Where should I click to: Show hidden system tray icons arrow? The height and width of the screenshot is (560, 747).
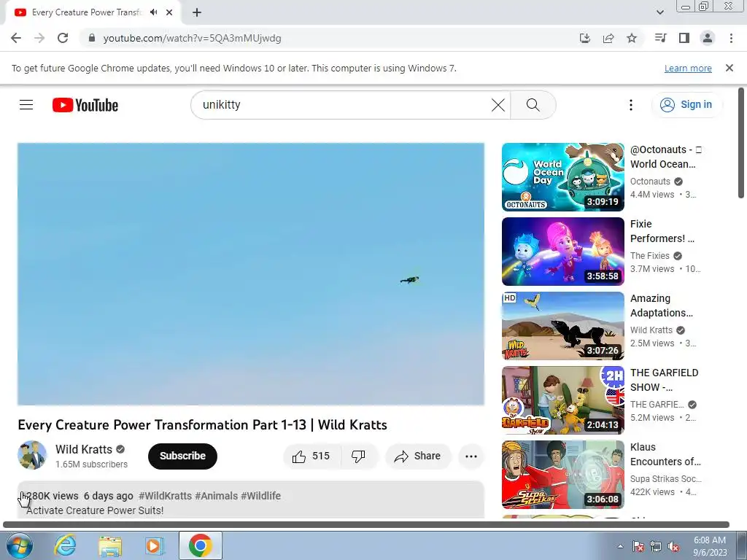point(620,546)
